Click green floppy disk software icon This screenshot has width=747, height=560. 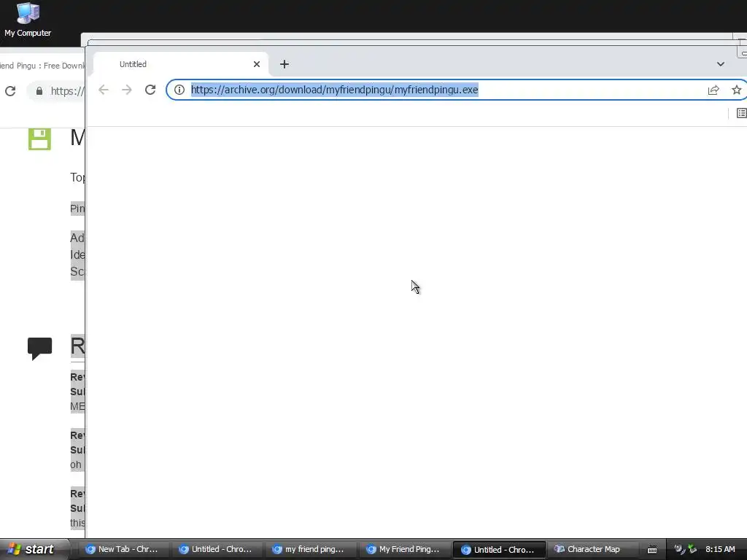[x=39, y=139]
